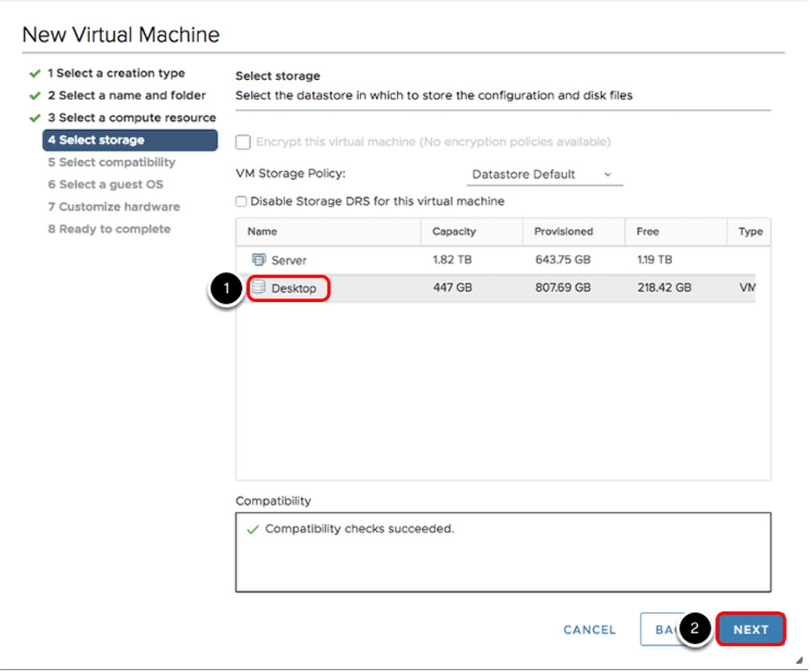810x672 pixels.
Task: Click the Desktop datastore icon
Action: click(259, 288)
